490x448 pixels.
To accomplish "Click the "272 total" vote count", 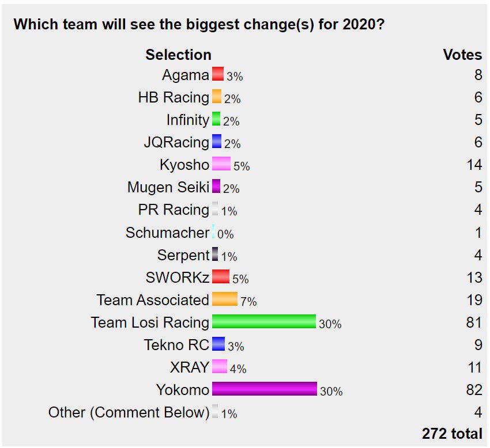I will tap(452, 434).
